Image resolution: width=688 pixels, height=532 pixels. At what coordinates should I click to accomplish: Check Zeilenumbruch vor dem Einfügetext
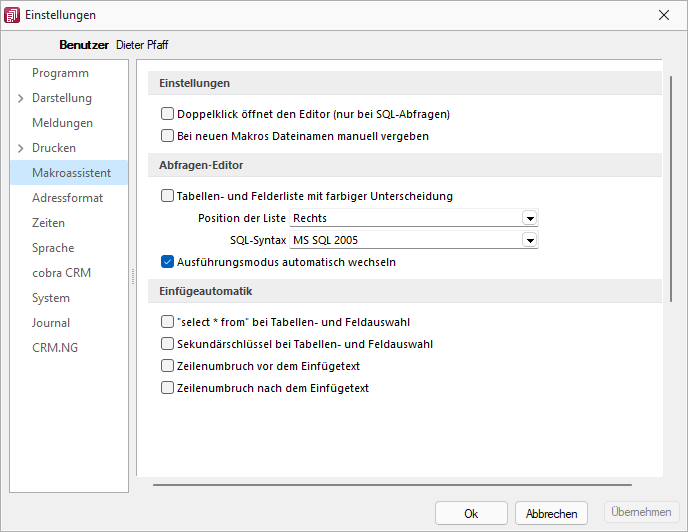(x=167, y=366)
